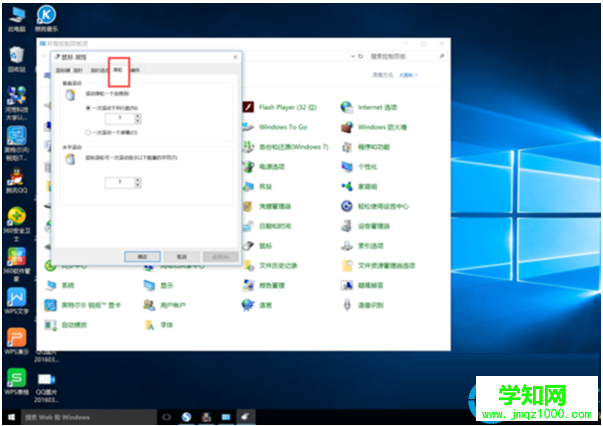
Task: Open 语音识别 microphone icon
Action: [346, 305]
